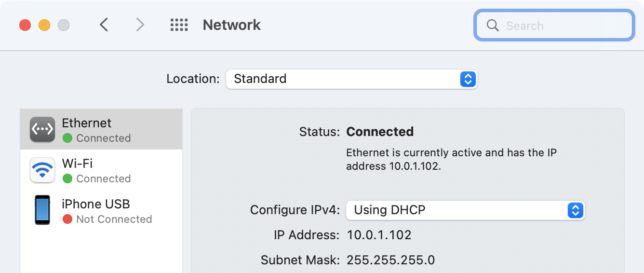644x273 pixels.
Task: Open the Configure IPv4 Using DHCP menu
Action: [x=466, y=210]
